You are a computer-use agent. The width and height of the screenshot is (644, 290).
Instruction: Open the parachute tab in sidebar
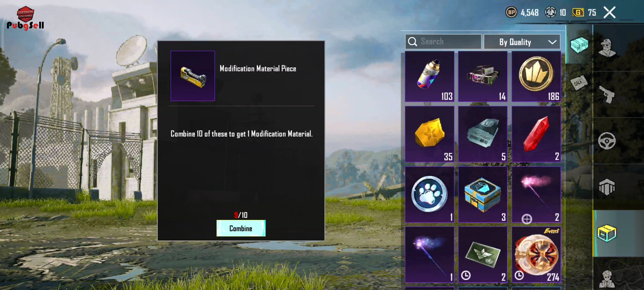click(x=607, y=187)
